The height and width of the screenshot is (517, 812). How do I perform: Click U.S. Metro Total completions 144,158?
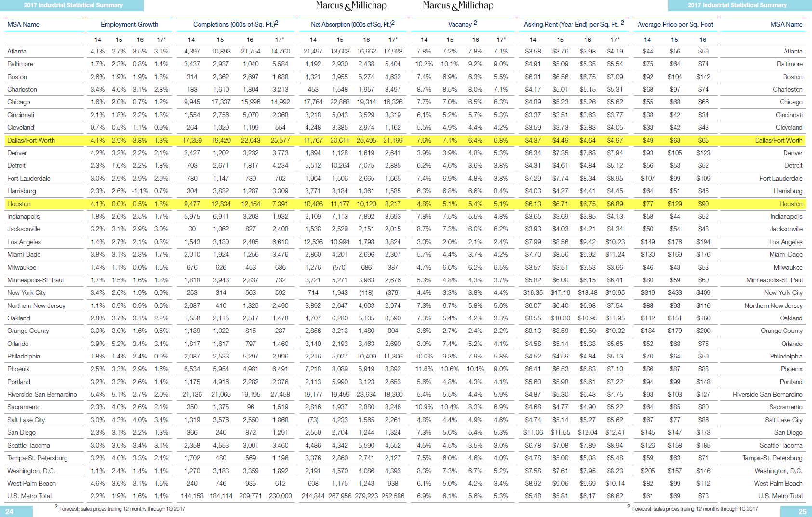point(192,496)
